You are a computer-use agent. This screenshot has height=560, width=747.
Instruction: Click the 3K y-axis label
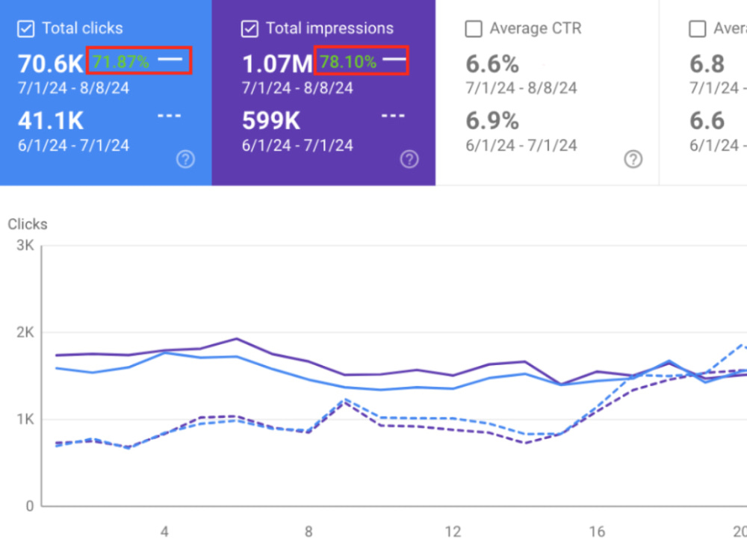pos(25,246)
